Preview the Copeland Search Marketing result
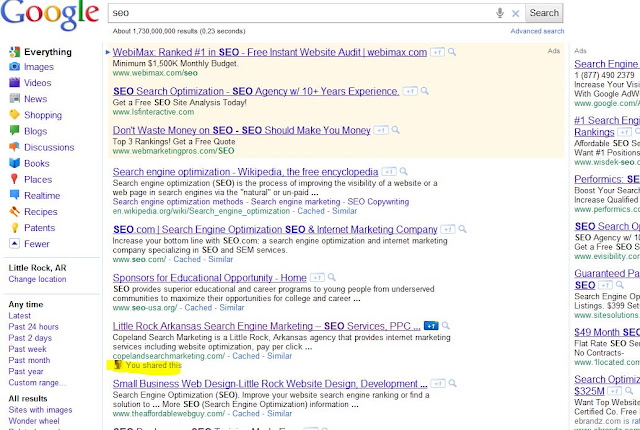The width and height of the screenshot is (640, 430). click(x=446, y=326)
